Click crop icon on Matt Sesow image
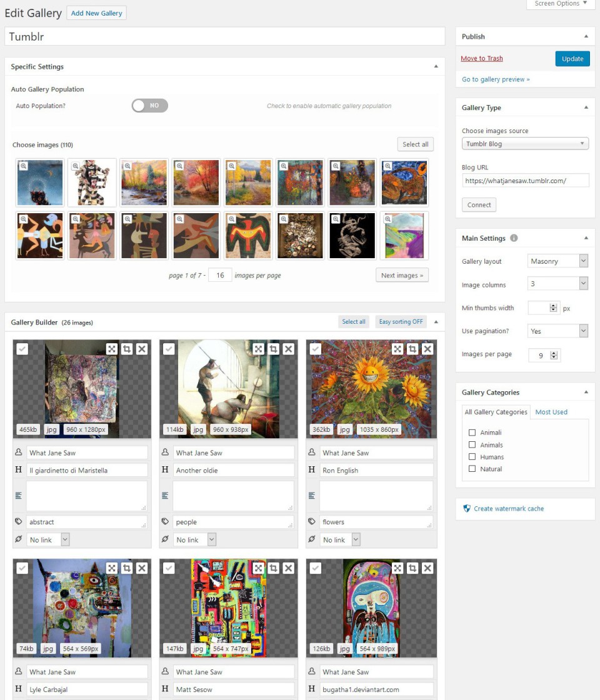Screen dimensions: 600x700 tap(273, 568)
